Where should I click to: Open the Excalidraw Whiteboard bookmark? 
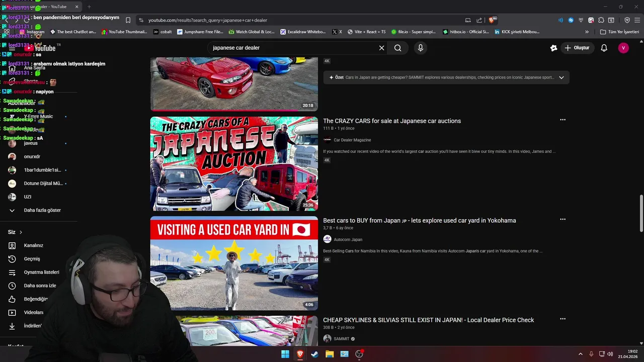click(303, 32)
